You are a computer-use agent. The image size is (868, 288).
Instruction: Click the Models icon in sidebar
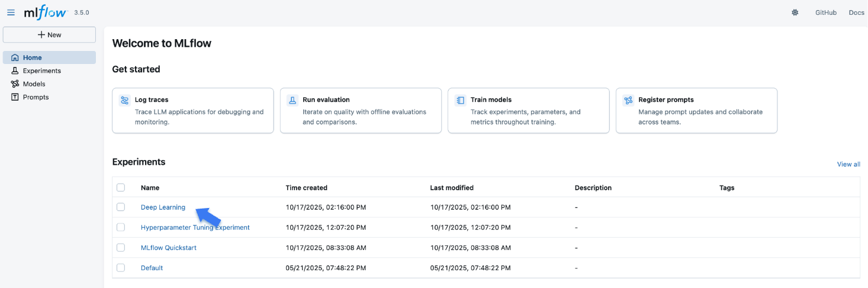15,84
